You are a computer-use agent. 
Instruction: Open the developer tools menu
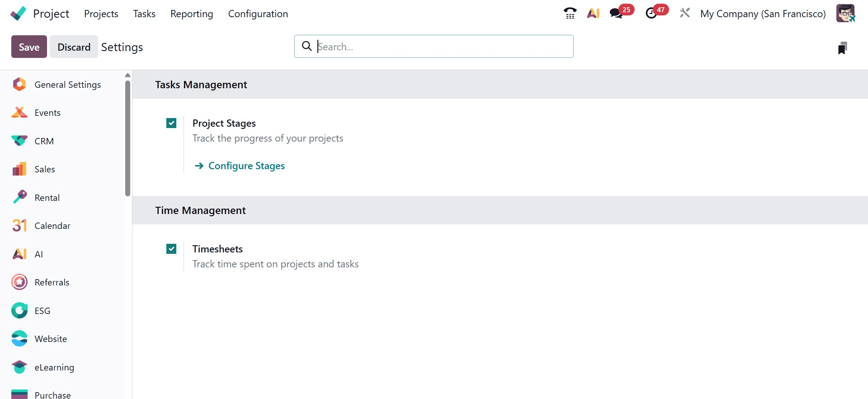pos(684,13)
